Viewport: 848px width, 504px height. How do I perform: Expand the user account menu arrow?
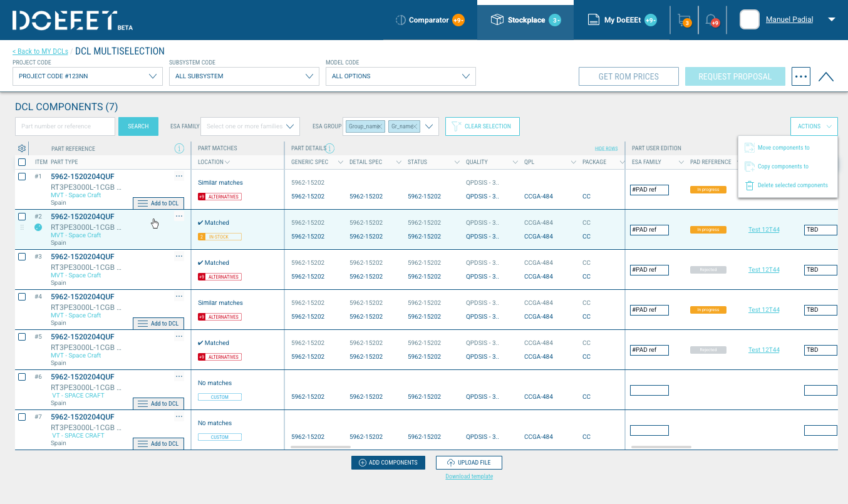pos(832,19)
